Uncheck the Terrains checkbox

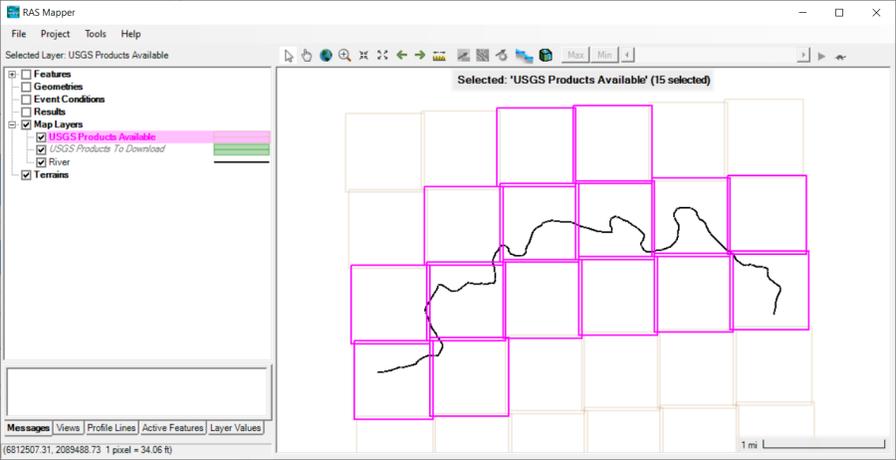tap(26, 175)
